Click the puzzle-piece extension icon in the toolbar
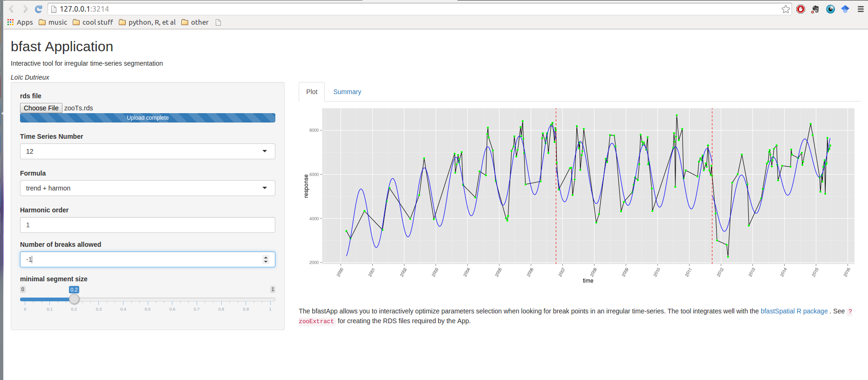Viewport: 868px width, 380px height. click(x=815, y=9)
